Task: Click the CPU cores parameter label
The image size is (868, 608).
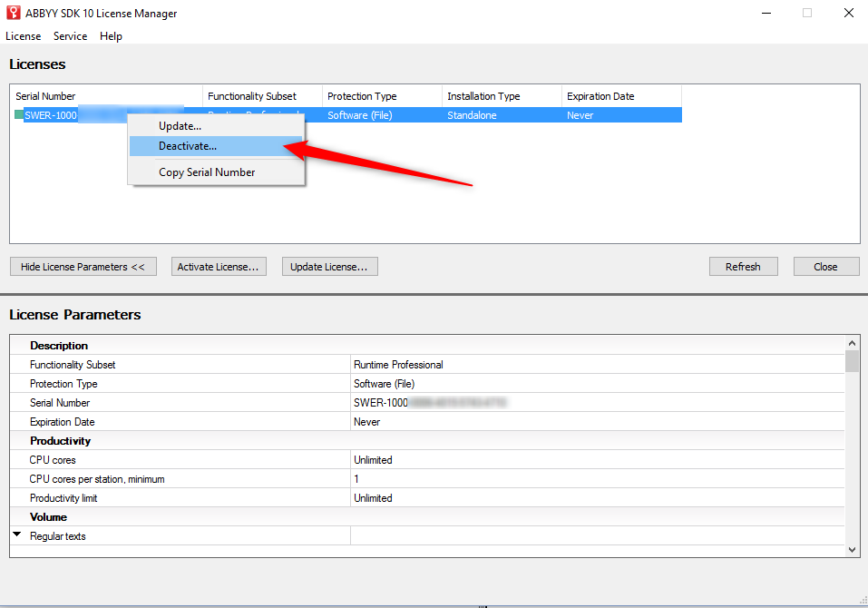Action: 53,460
